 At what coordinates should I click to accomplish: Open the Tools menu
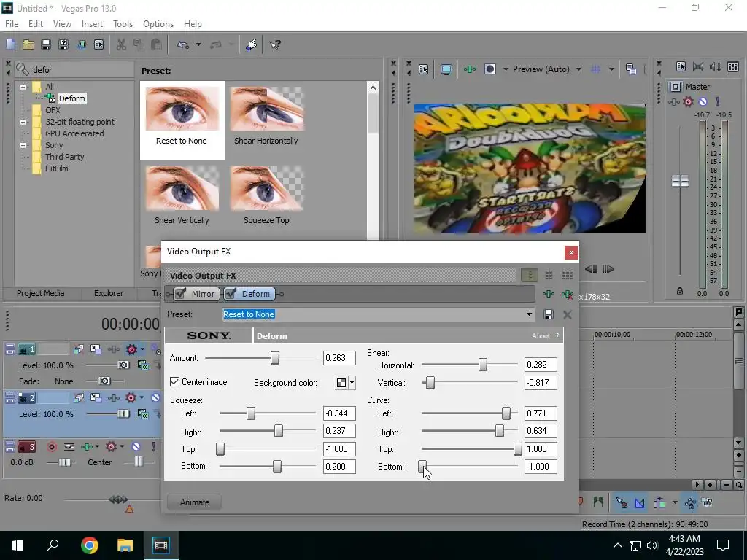coord(123,24)
